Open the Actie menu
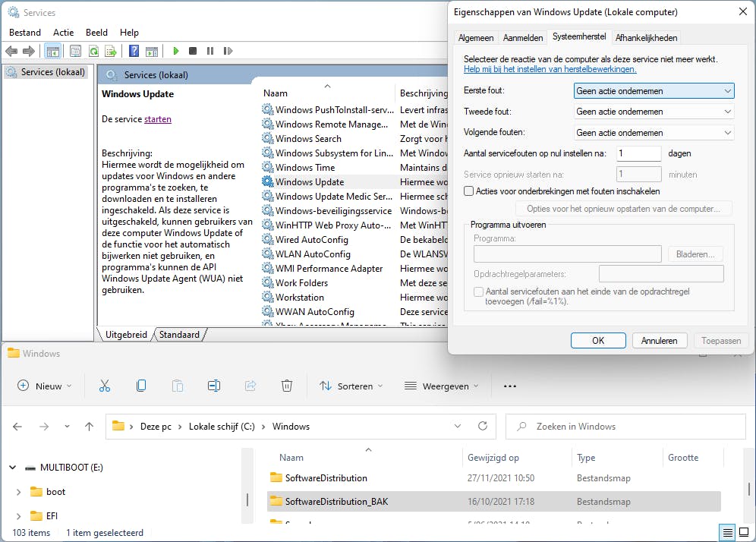 (63, 33)
